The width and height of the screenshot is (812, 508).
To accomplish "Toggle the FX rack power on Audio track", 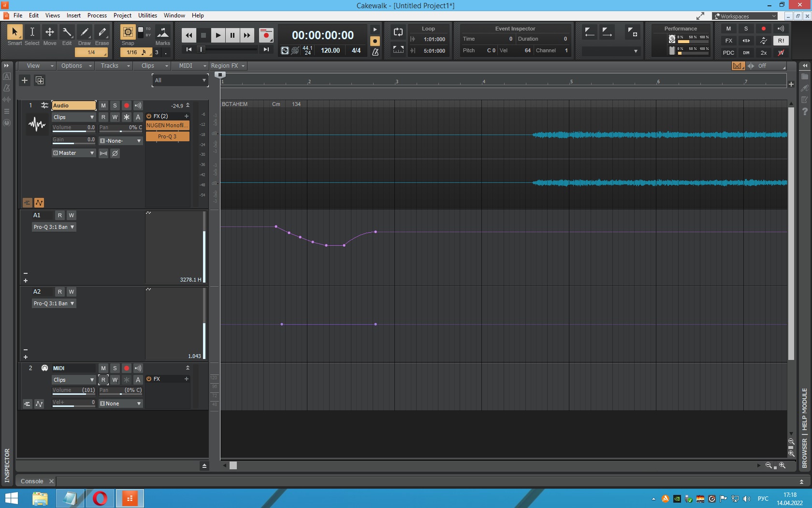I will 149,116.
